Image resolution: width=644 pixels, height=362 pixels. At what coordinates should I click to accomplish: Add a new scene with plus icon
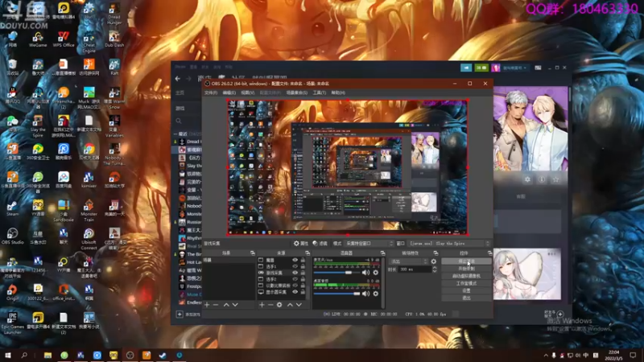point(207,305)
